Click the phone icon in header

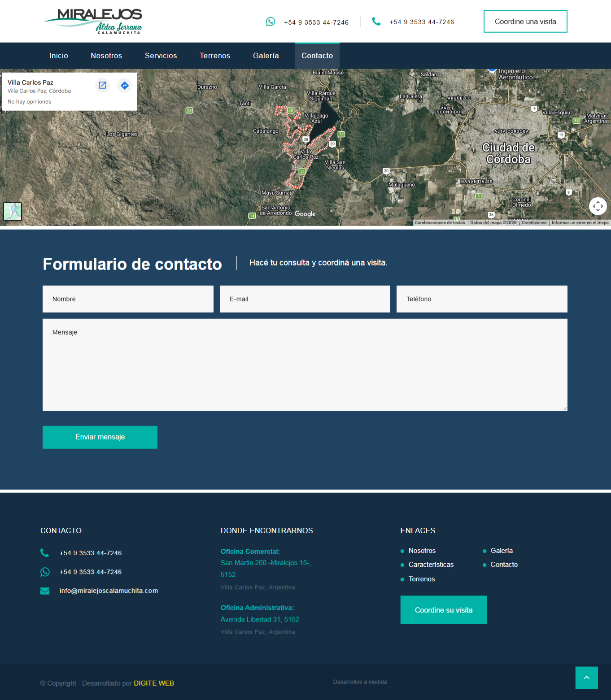click(376, 21)
